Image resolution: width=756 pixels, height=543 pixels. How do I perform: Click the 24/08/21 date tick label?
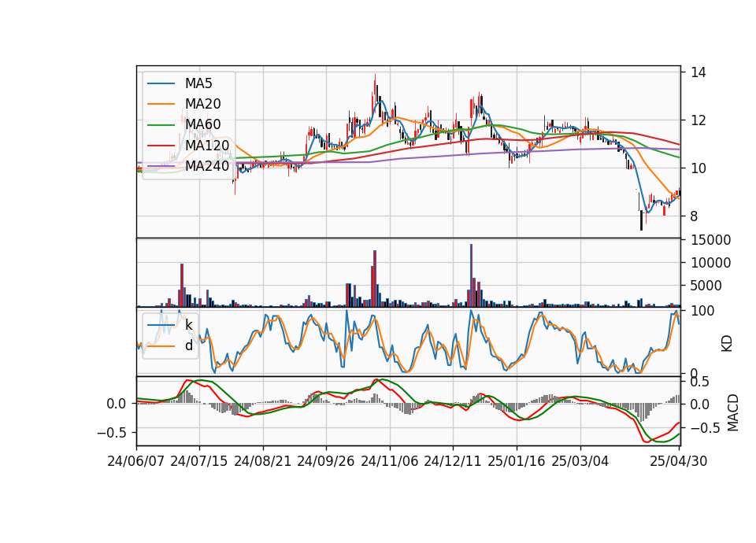pyautogui.click(x=263, y=461)
